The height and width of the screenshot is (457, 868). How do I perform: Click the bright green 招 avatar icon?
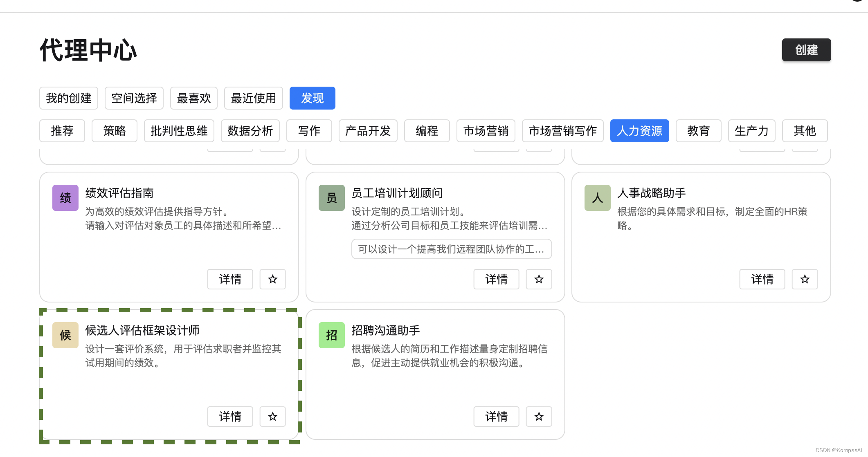click(x=331, y=335)
